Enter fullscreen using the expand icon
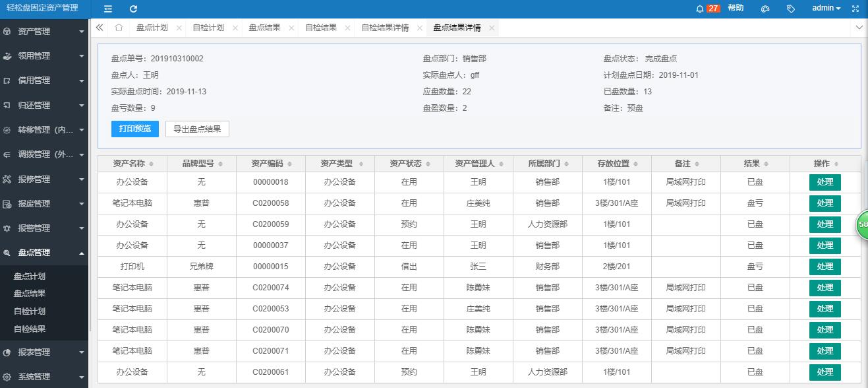 [x=855, y=9]
